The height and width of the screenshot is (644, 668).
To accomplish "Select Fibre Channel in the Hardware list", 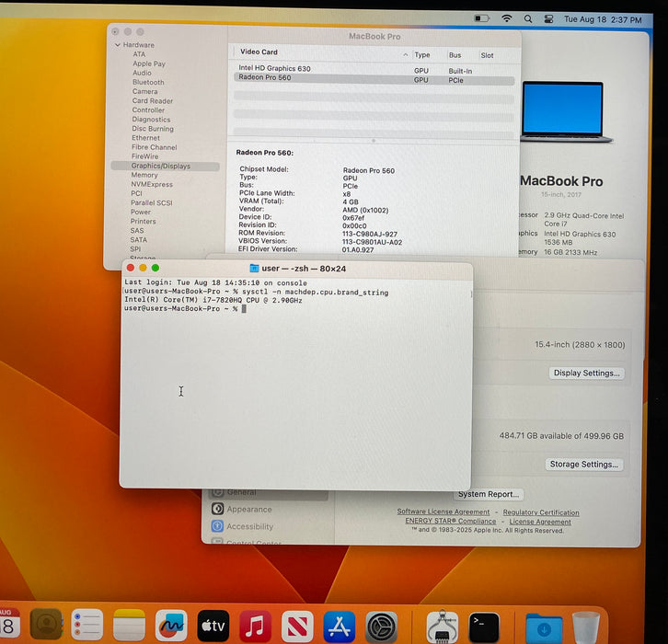I will pyautogui.click(x=154, y=147).
